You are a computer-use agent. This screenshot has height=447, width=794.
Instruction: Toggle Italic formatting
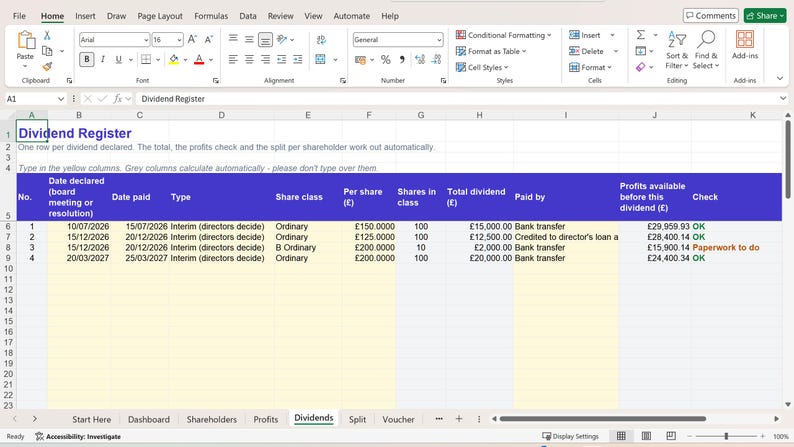pyautogui.click(x=103, y=60)
